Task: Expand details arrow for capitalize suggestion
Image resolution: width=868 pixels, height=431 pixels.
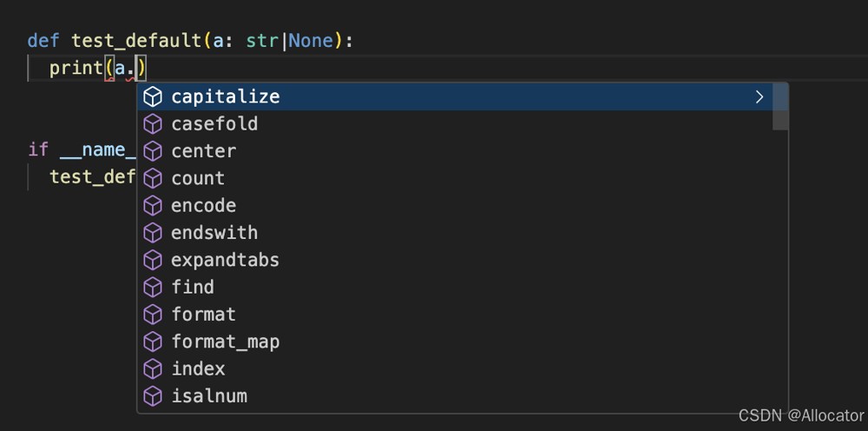Action: (759, 96)
